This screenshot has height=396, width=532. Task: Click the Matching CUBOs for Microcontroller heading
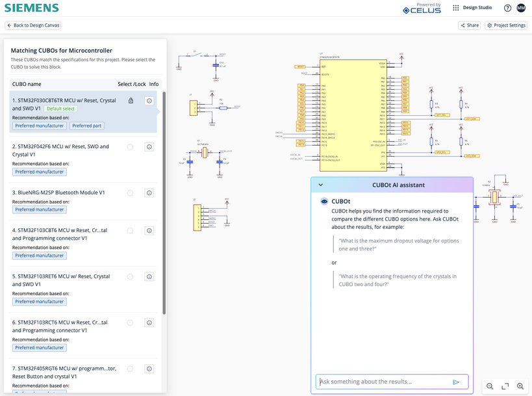click(x=62, y=51)
